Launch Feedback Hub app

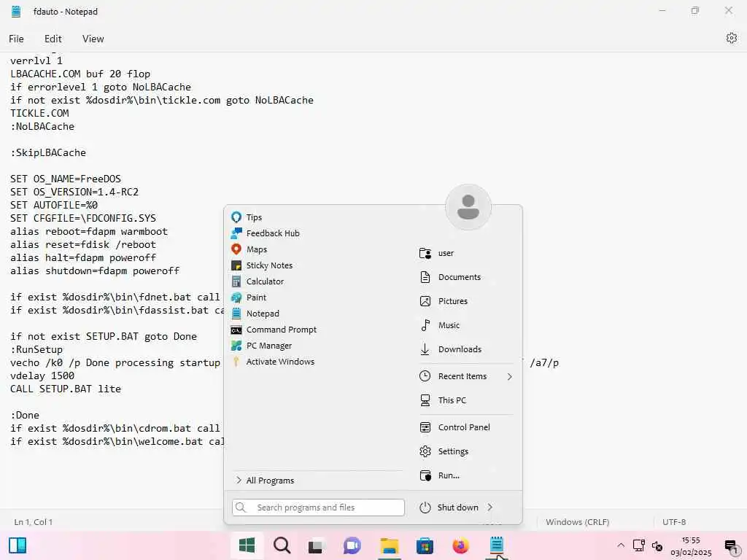(x=266, y=233)
